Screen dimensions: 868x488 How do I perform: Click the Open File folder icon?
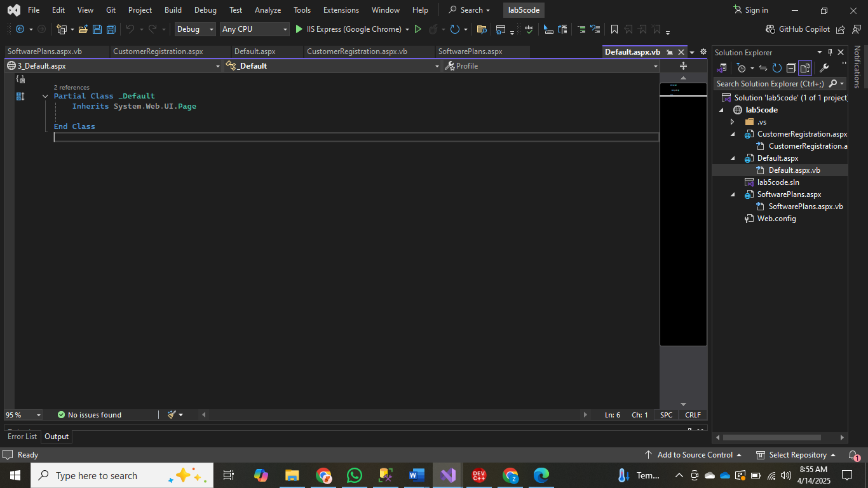(83, 29)
